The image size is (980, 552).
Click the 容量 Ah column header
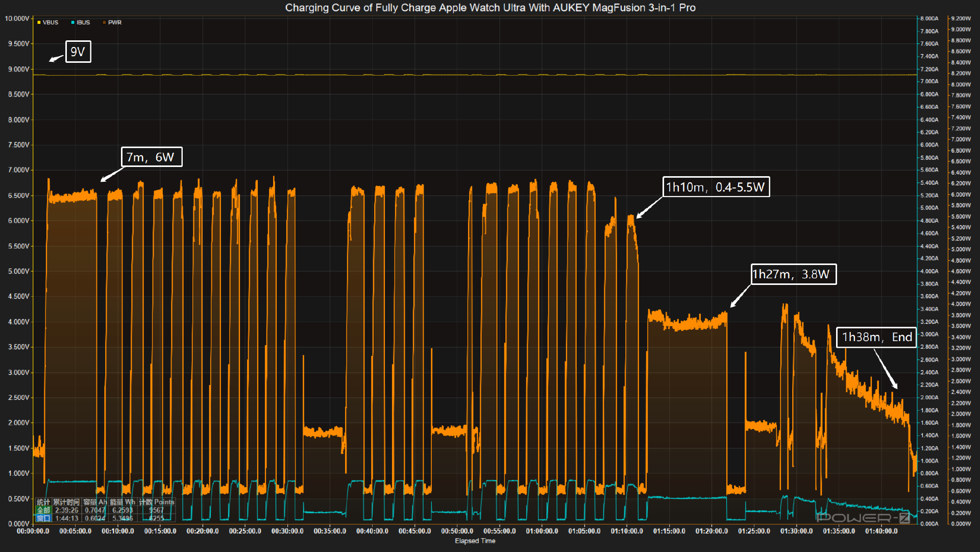[95, 502]
